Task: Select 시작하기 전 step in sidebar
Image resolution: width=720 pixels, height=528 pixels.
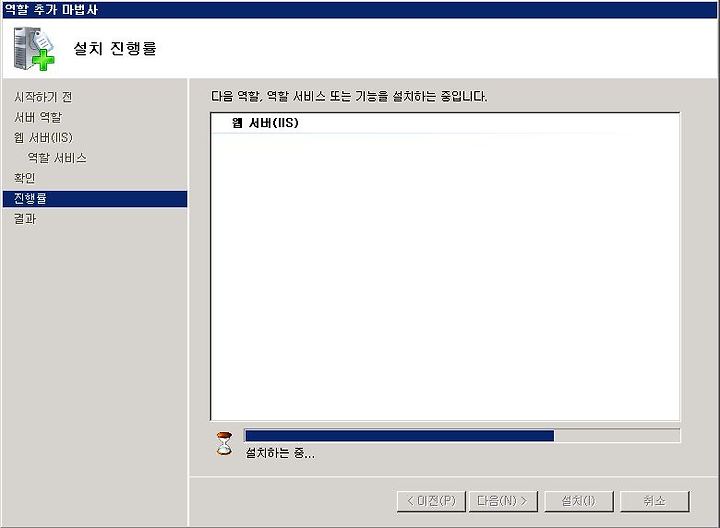Action: coord(43,97)
